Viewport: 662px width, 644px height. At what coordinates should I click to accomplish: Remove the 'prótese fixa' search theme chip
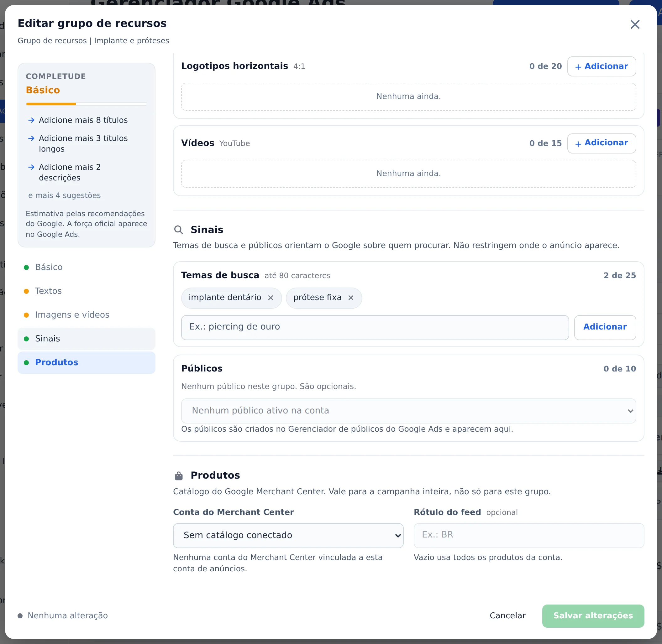(351, 298)
